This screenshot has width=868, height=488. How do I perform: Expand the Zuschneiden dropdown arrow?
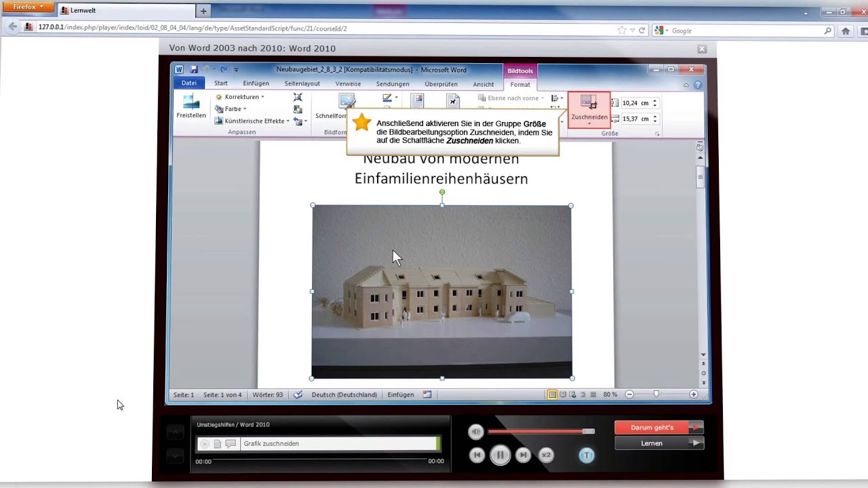(589, 124)
